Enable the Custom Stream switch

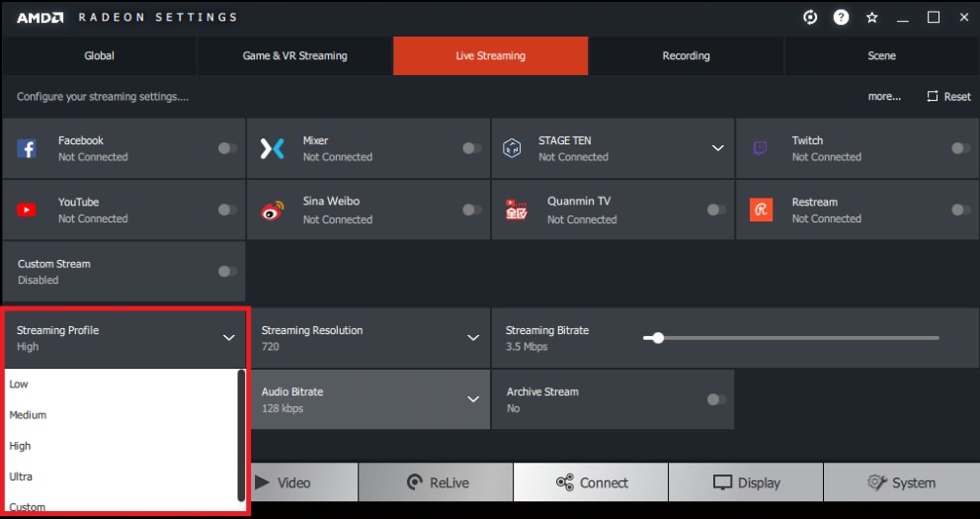(x=227, y=272)
